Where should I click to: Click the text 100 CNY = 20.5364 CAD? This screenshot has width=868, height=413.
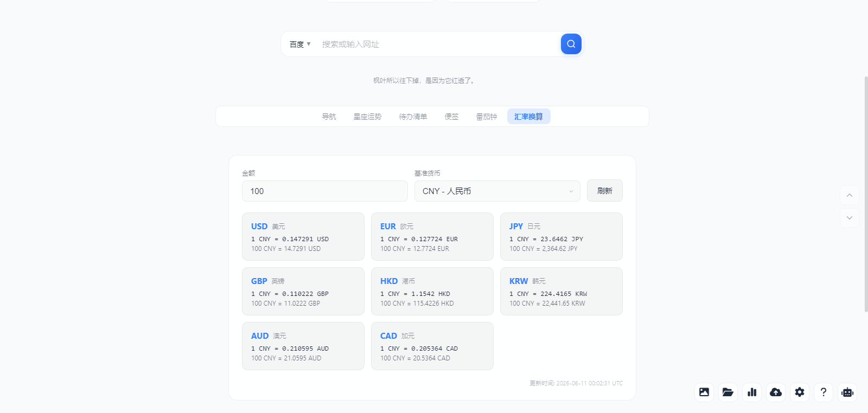415,358
